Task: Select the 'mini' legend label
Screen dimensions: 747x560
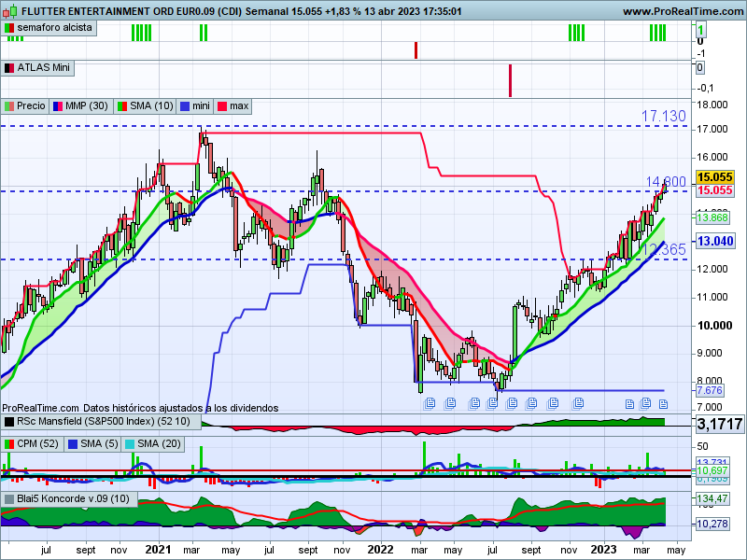Action: click(x=195, y=105)
